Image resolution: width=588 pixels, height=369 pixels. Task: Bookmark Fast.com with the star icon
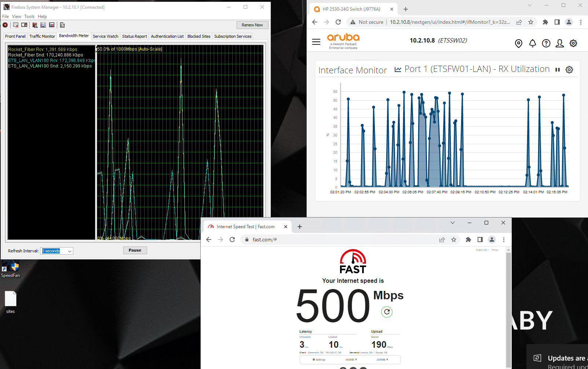pos(454,240)
